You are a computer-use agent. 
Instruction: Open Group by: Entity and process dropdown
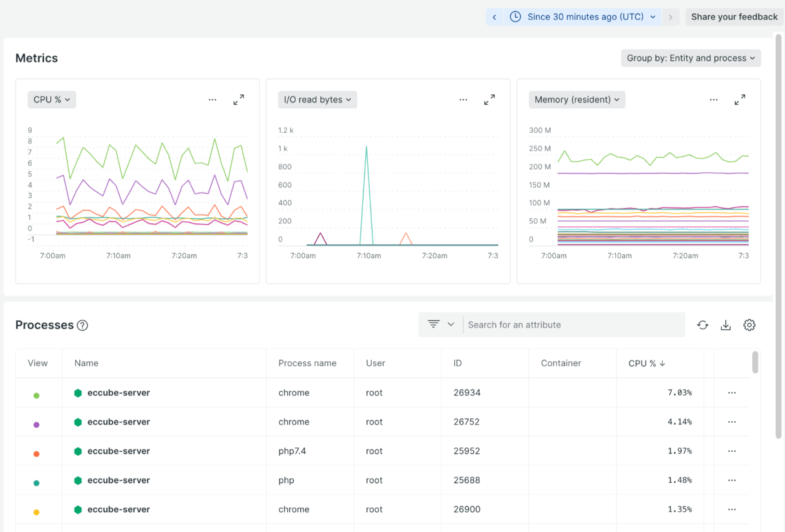pos(691,58)
